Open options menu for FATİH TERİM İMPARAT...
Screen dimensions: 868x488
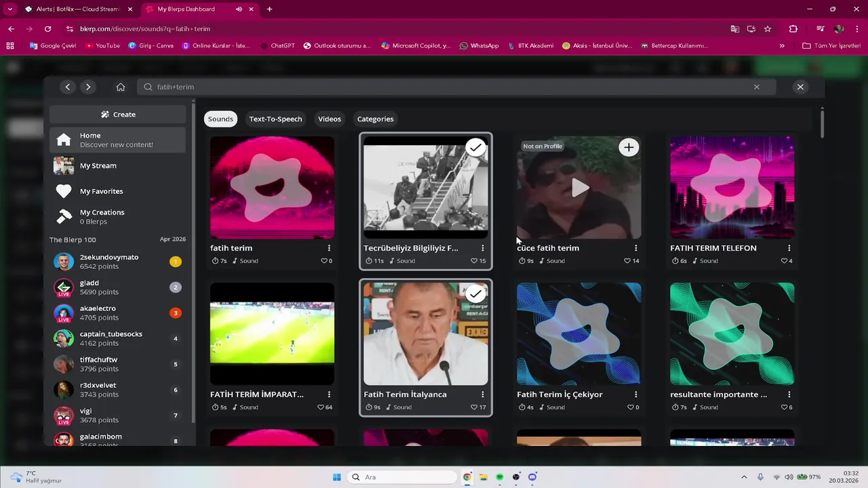329,394
